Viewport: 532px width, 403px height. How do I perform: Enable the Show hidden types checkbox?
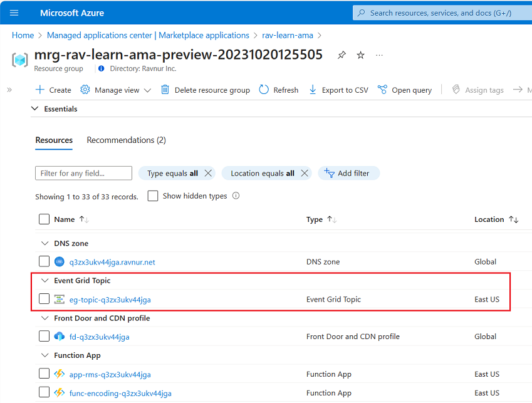coord(153,196)
